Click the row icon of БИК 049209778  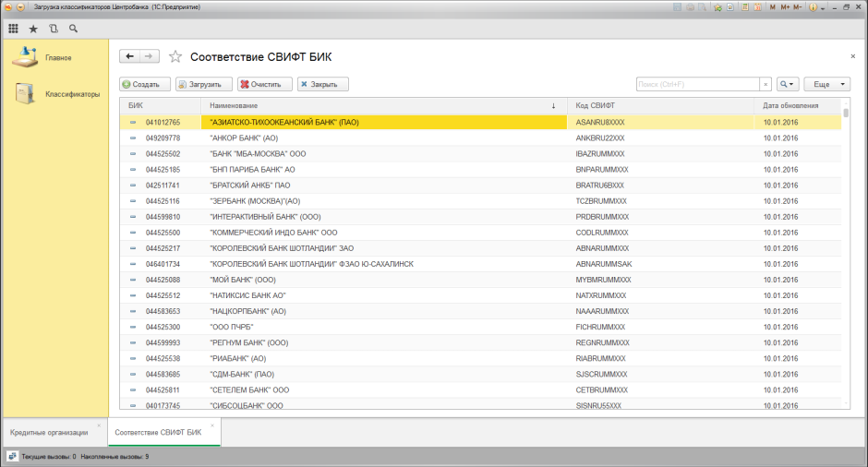tap(133, 138)
